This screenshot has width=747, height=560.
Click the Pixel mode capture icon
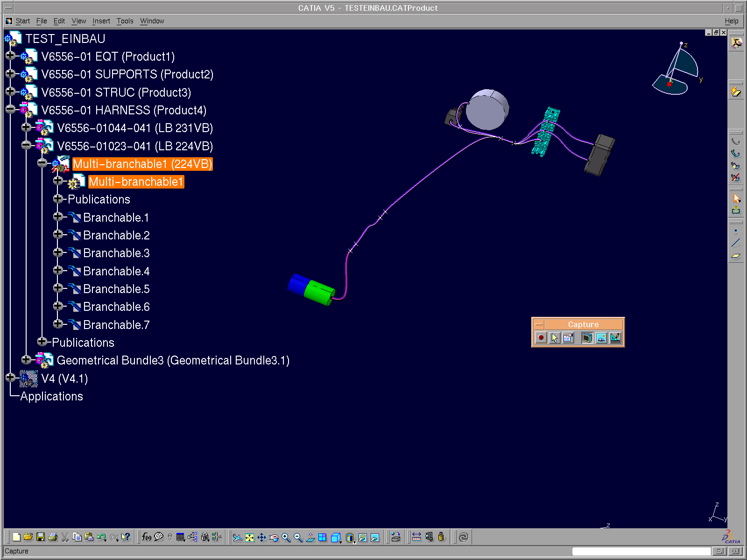tap(601, 337)
